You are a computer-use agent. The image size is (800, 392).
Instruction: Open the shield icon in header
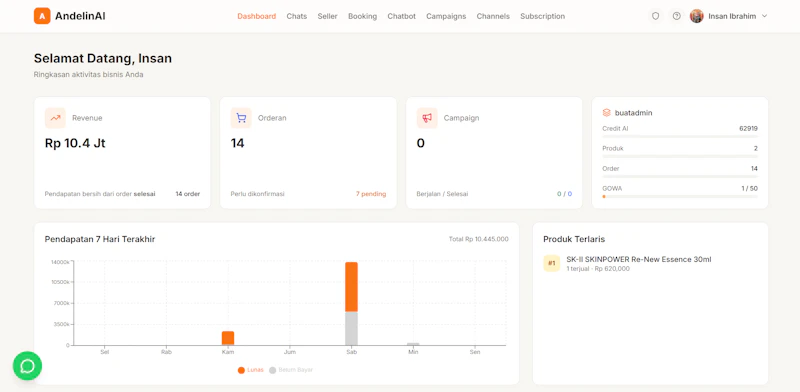click(656, 16)
